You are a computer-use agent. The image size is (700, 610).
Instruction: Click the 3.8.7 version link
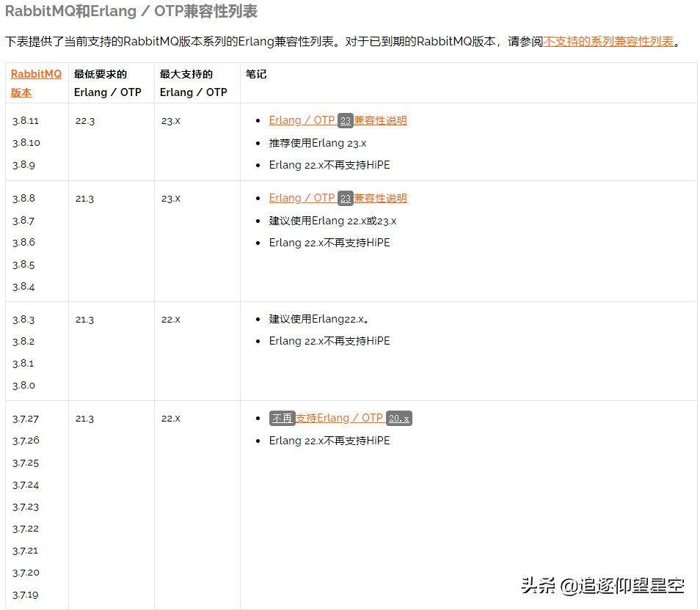(23, 220)
